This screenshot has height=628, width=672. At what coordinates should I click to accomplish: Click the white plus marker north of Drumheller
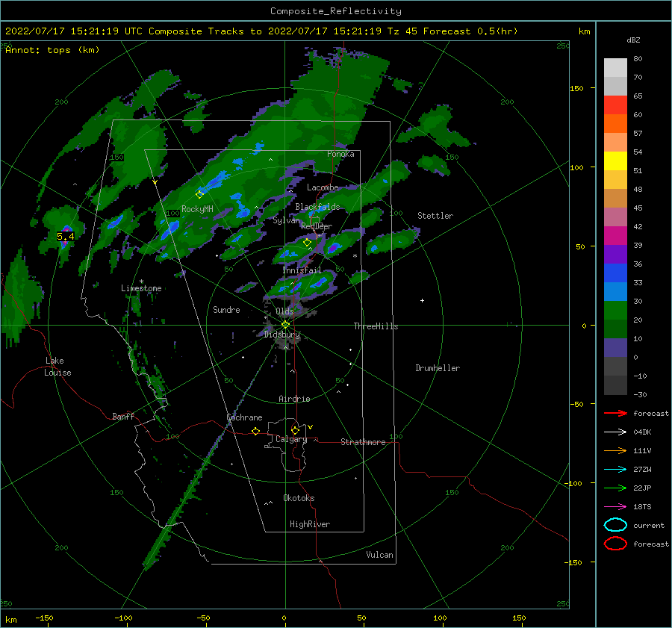pos(422,300)
